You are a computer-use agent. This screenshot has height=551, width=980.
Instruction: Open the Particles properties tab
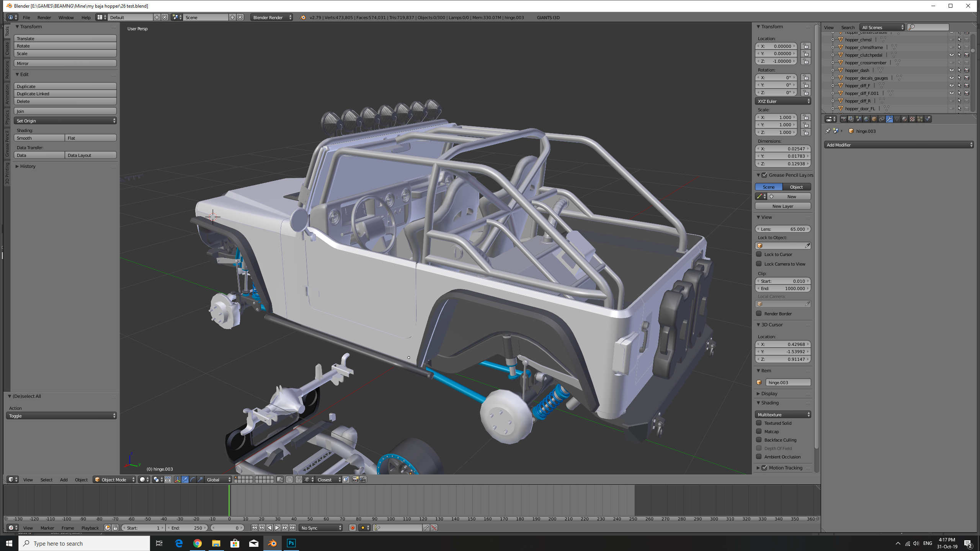920,119
